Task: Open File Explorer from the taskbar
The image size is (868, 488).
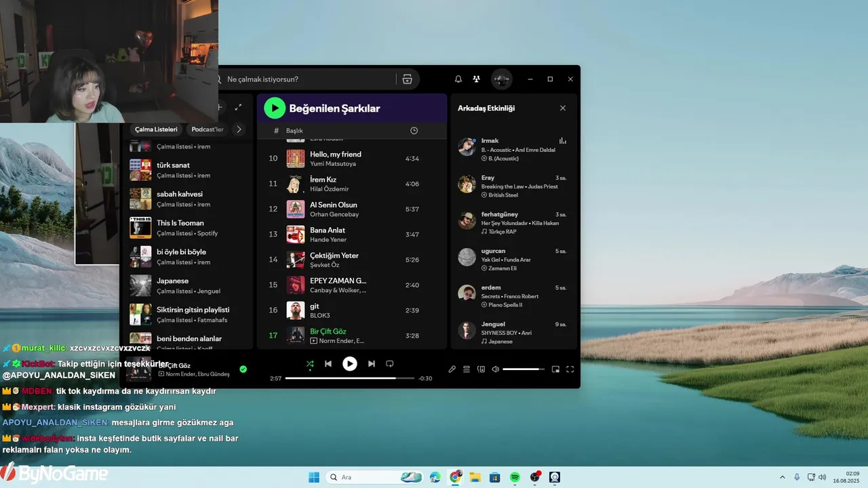Action: pos(475,477)
